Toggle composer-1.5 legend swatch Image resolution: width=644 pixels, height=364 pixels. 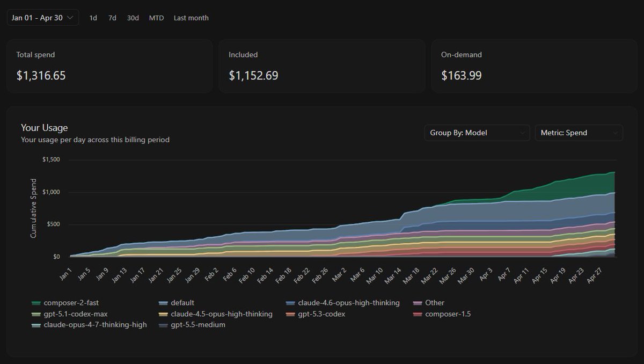click(418, 314)
